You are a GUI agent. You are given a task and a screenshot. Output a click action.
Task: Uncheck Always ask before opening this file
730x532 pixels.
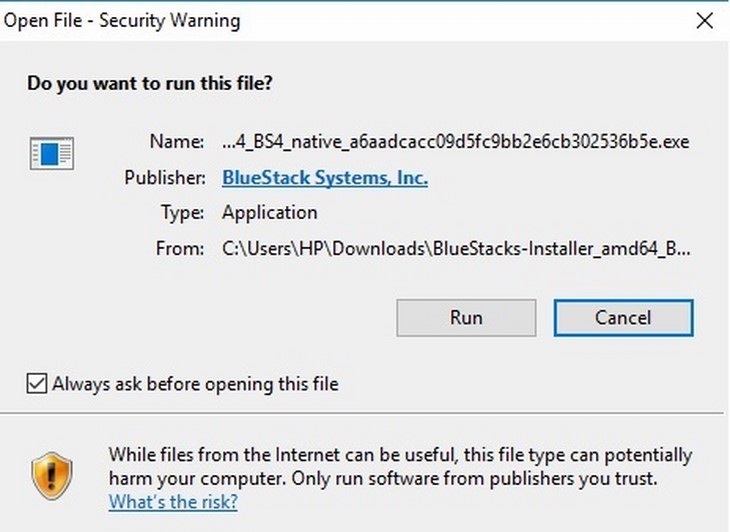(37, 384)
